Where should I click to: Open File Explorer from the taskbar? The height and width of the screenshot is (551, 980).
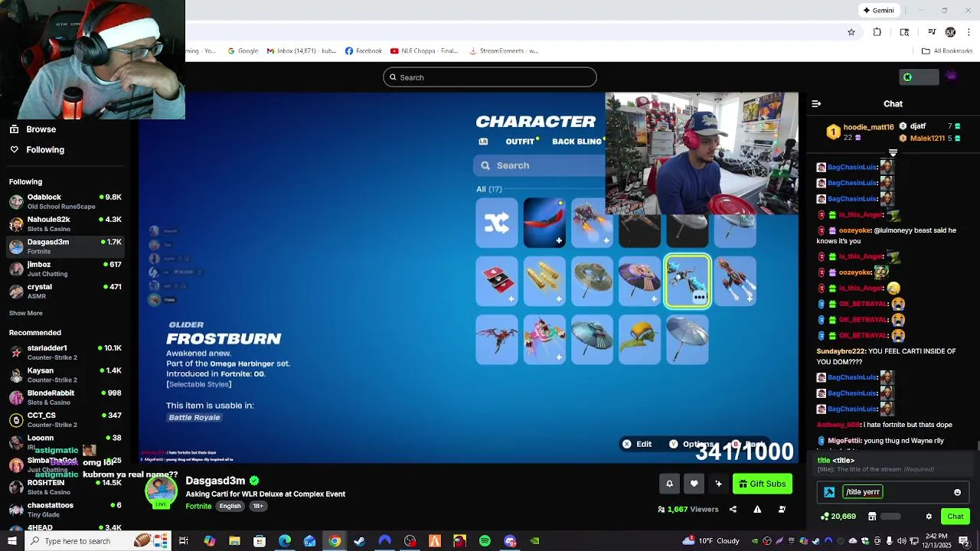pyautogui.click(x=234, y=541)
